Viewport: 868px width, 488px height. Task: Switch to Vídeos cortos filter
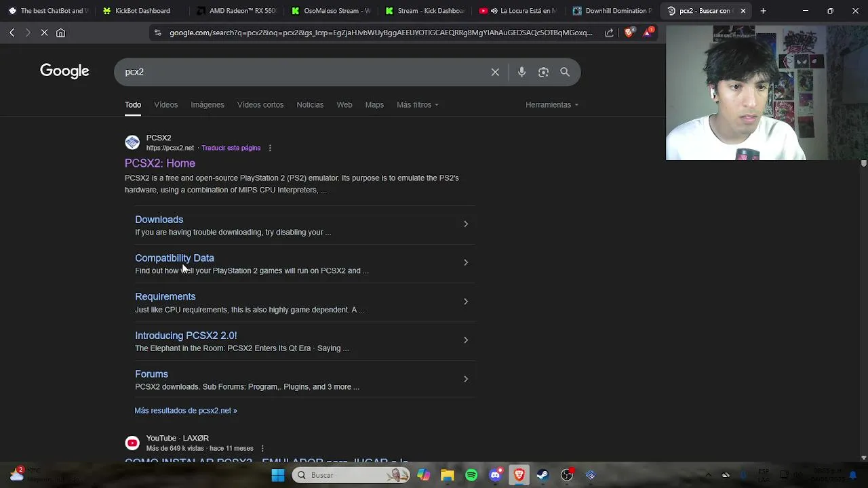click(x=260, y=104)
